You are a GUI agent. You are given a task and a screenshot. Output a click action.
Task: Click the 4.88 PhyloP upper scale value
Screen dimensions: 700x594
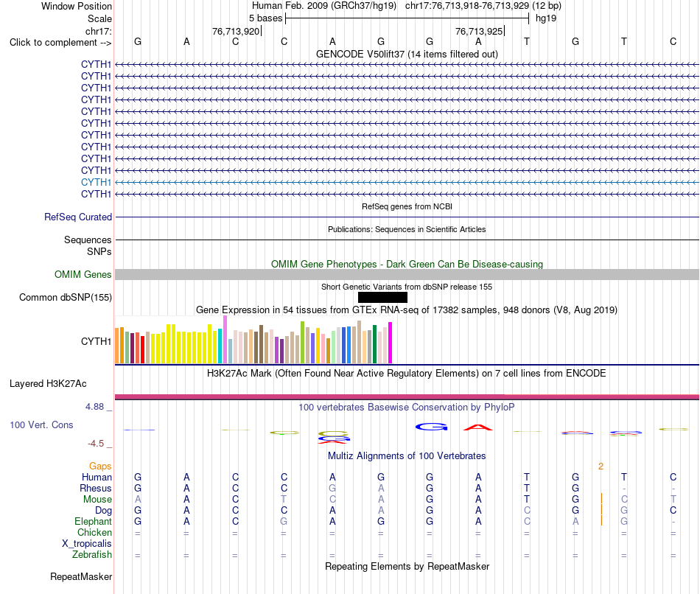coord(94,407)
